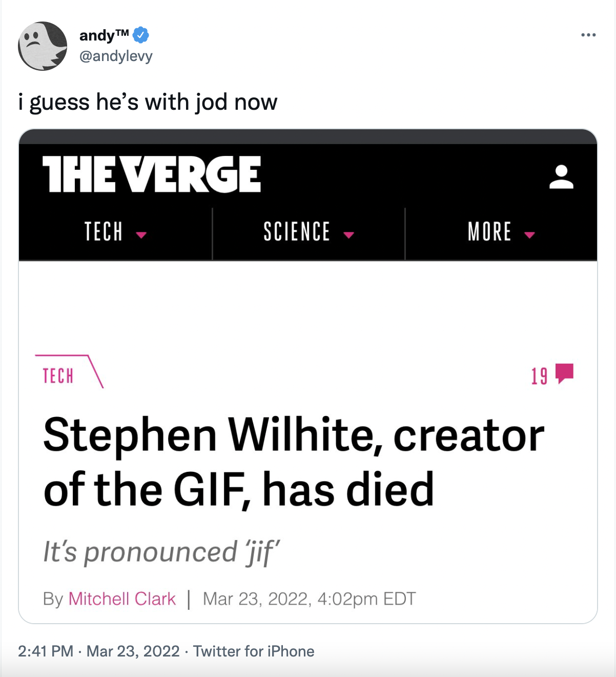Expand the MORE dropdown arrow
The height and width of the screenshot is (677, 616).
point(530,234)
